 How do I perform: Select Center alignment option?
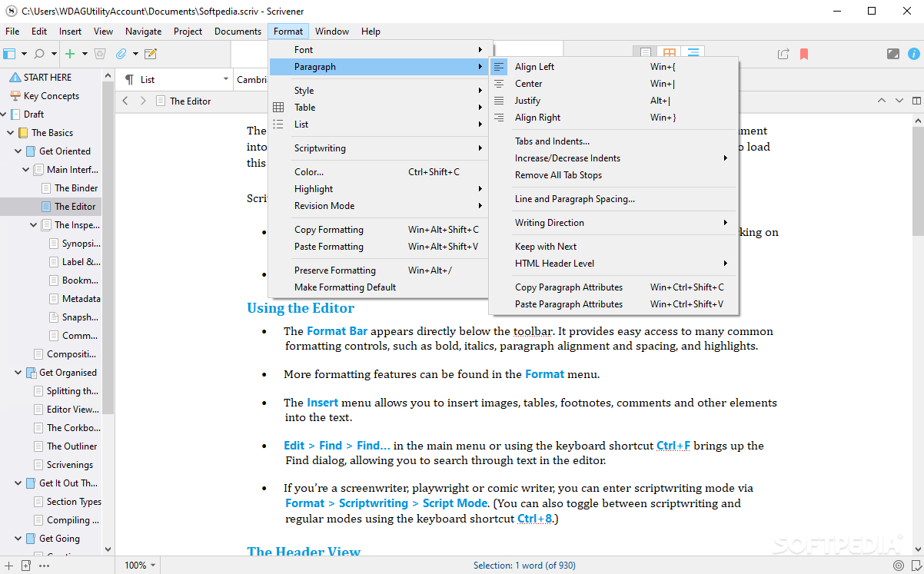[613, 84]
